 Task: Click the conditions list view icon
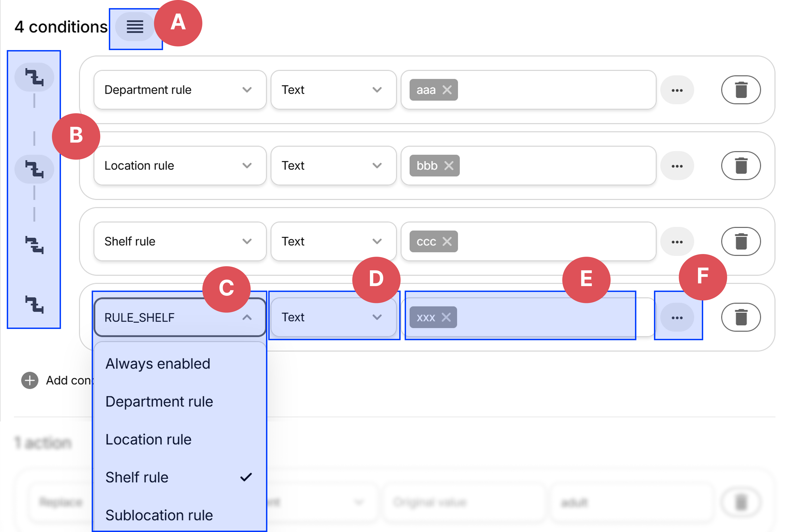click(135, 26)
